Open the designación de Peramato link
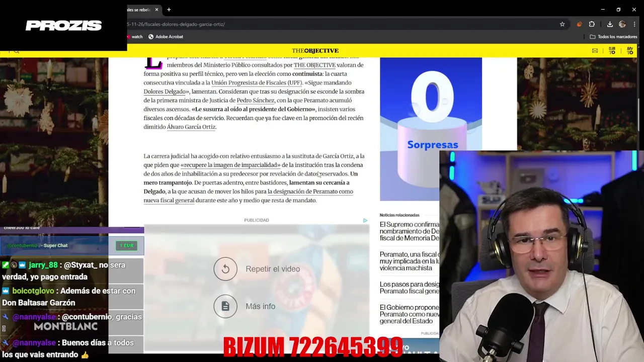This screenshot has height=362, width=644. point(248,196)
